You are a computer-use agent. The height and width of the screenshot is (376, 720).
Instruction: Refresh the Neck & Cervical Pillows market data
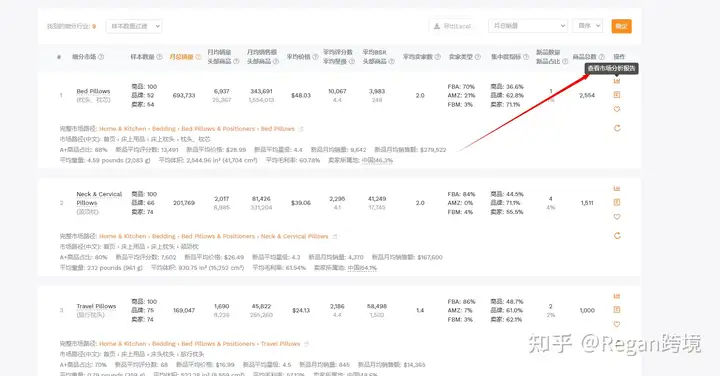[x=617, y=236]
